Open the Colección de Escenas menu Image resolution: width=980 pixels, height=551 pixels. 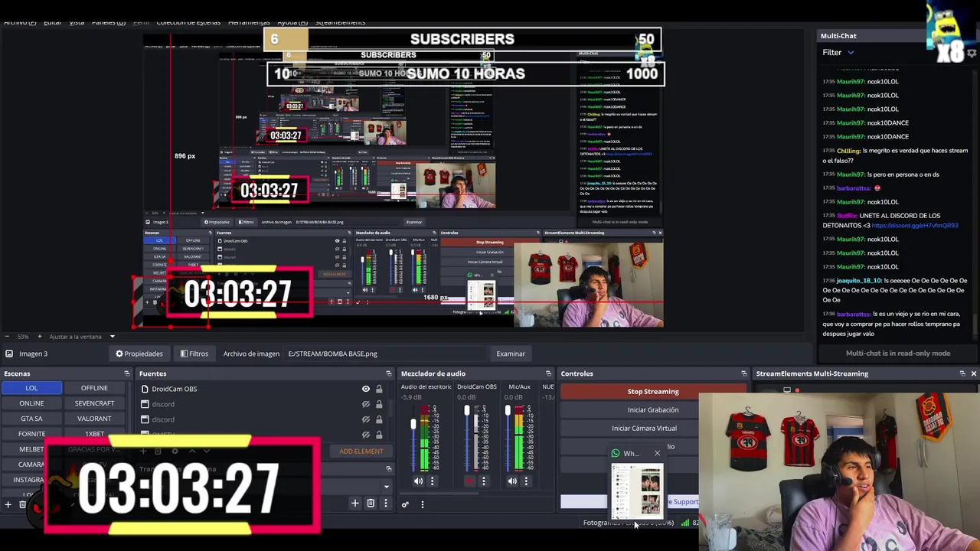coord(188,22)
